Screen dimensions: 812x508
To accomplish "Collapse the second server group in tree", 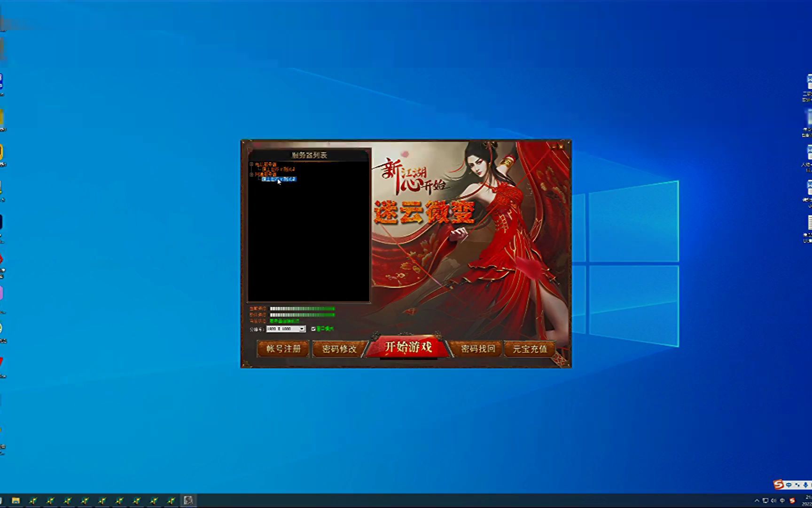I will coord(251,174).
